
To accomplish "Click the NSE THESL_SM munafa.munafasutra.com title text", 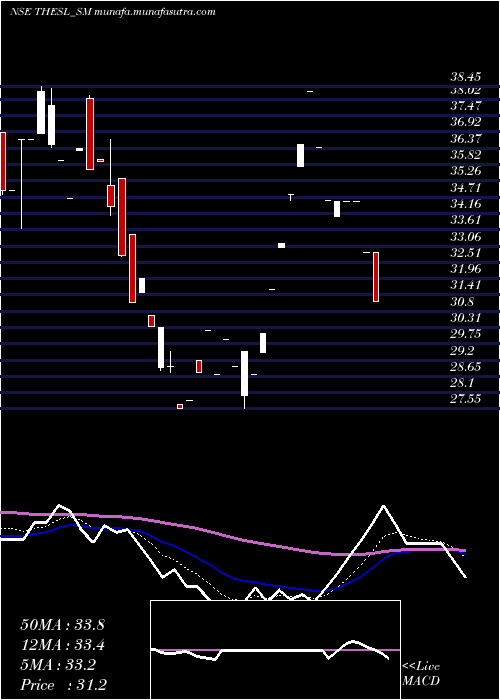I will 112,12.
